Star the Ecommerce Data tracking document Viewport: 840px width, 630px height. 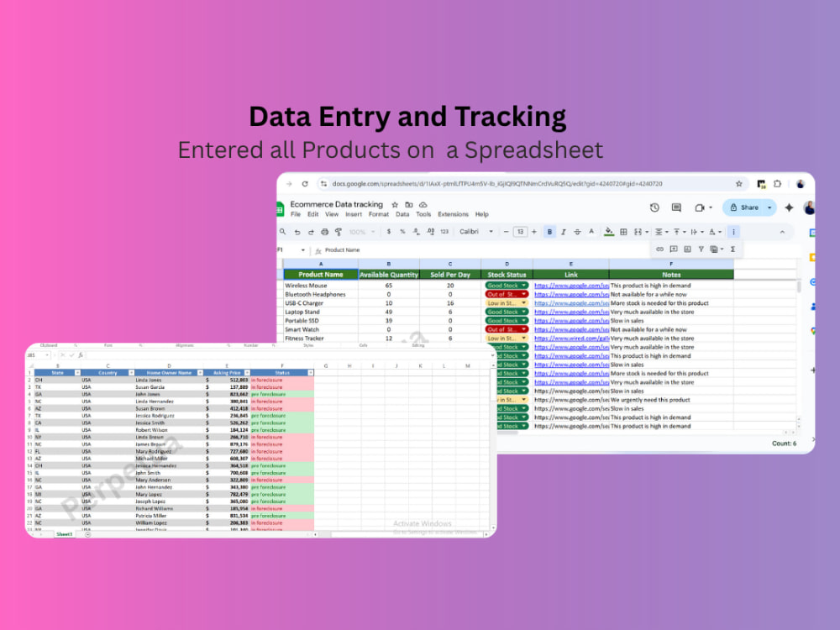395,205
